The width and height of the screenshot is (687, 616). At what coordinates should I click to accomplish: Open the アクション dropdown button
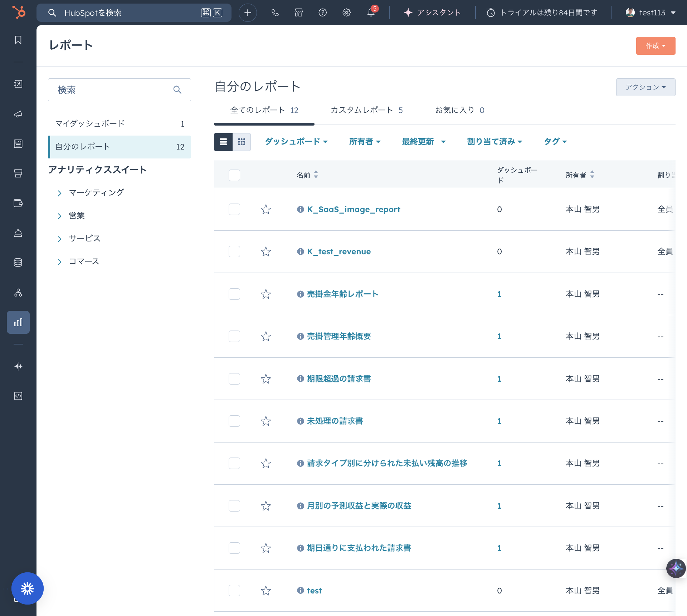pyautogui.click(x=645, y=87)
